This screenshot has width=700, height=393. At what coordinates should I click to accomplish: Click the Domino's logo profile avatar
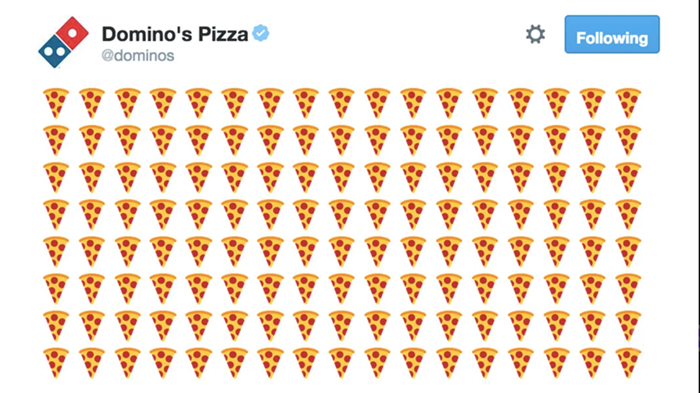63,42
